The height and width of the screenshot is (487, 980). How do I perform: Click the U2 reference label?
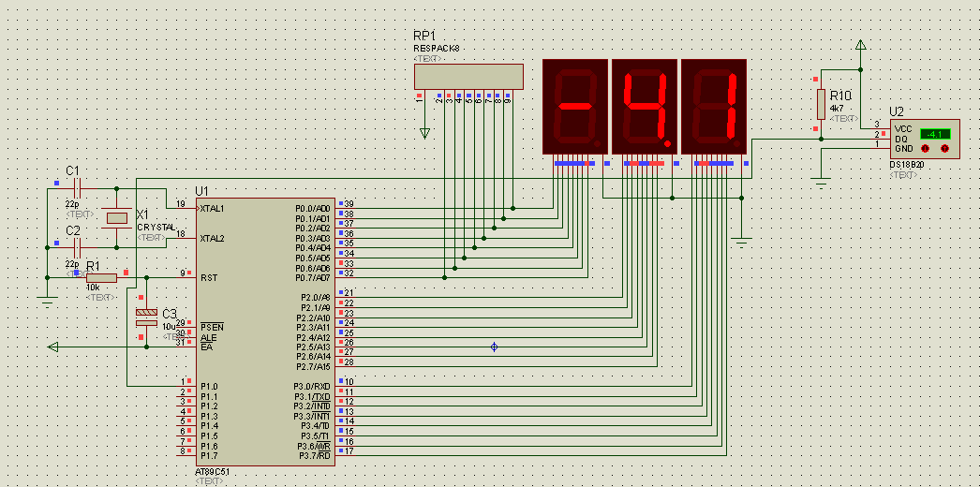[897, 111]
